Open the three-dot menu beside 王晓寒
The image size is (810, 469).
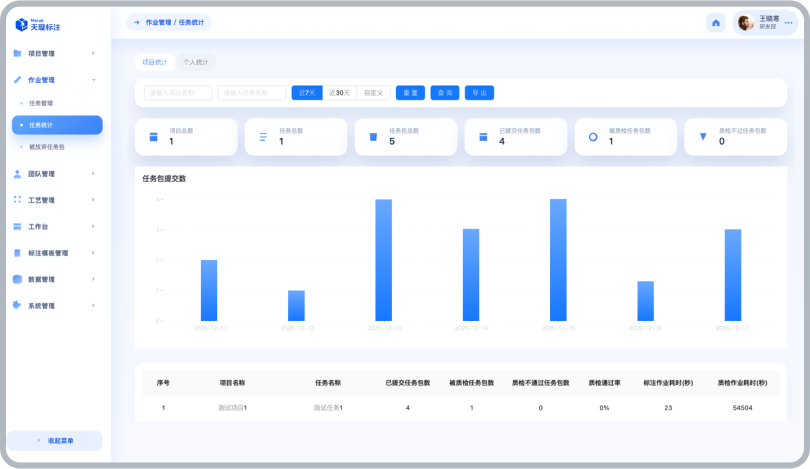tap(788, 23)
